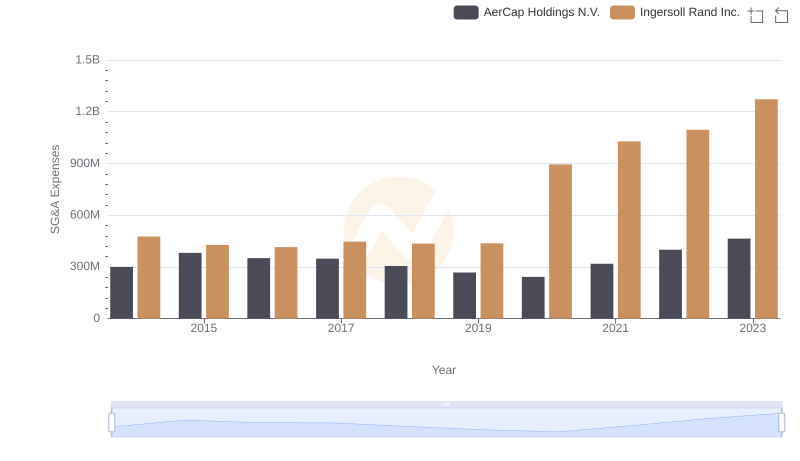Click the 2019 x-axis tick label
This screenshot has height=461, width=800.
(x=478, y=328)
